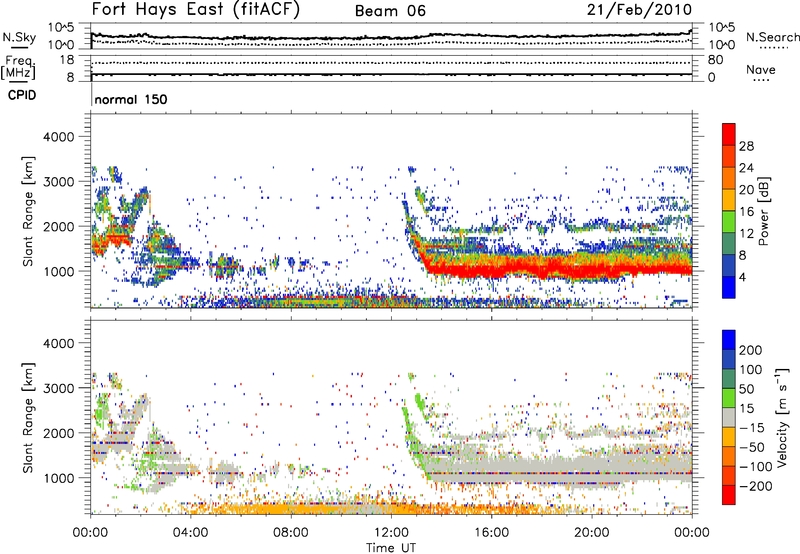Click the 'Time UT' axis label
This screenshot has height=554, width=800.
391,548
